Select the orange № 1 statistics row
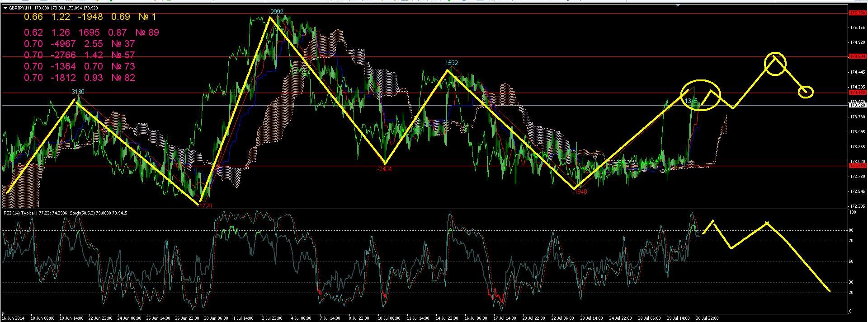Viewport: 868px width, 322px height. pos(90,17)
